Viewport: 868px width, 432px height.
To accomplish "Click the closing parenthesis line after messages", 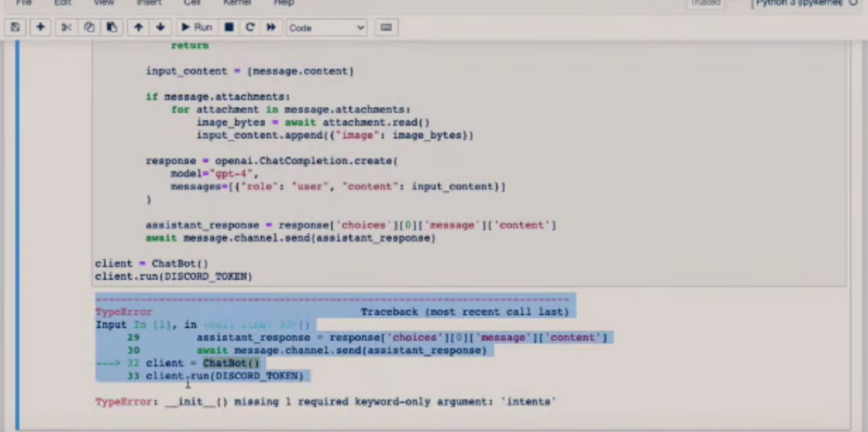I will tap(149, 200).
